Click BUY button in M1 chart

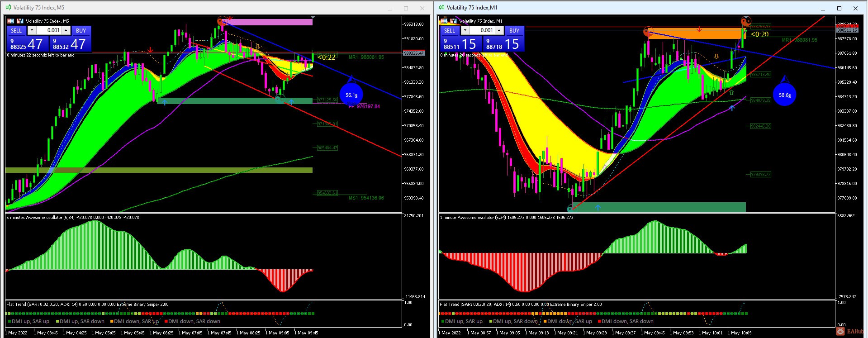(x=514, y=30)
